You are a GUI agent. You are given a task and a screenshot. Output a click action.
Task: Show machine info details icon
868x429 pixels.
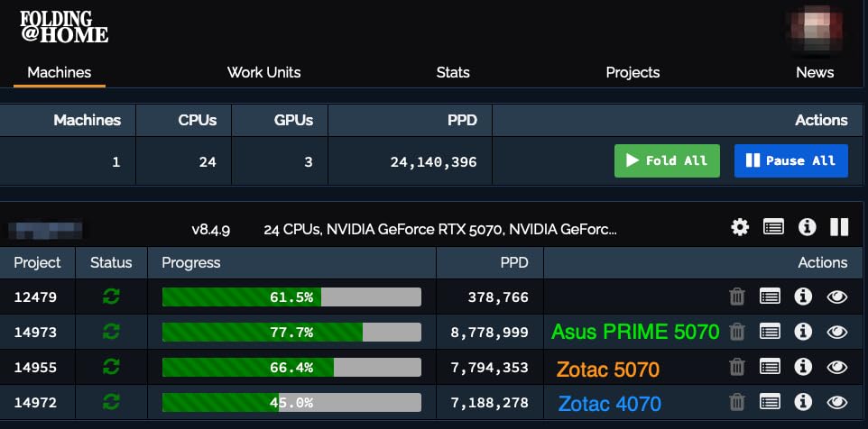point(807,227)
